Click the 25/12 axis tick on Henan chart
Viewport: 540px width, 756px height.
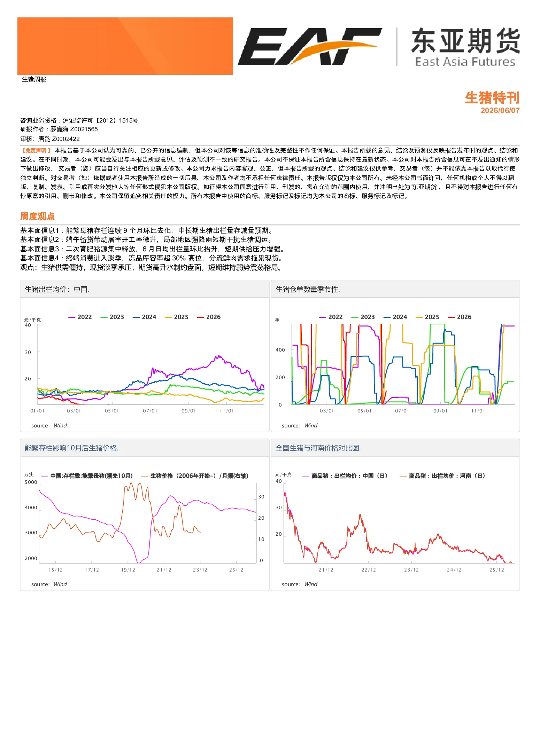pyautogui.click(x=497, y=570)
